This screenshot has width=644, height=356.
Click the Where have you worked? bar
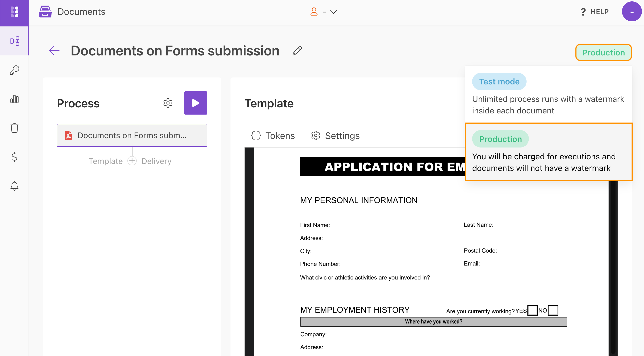(x=433, y=321)
